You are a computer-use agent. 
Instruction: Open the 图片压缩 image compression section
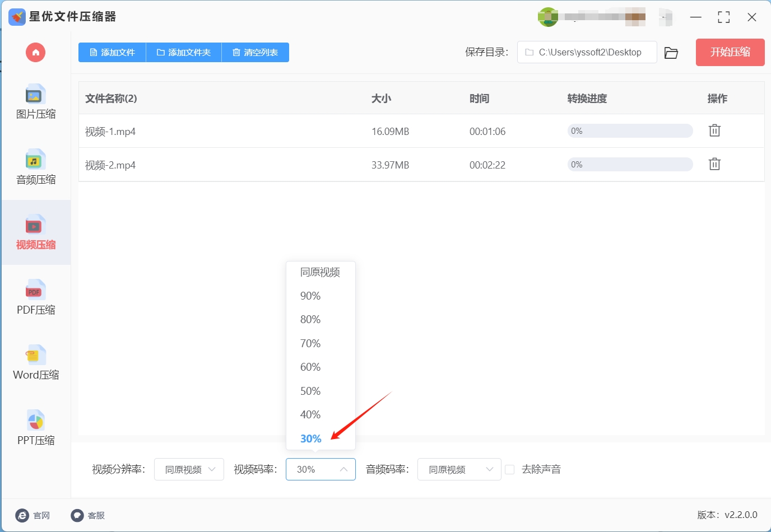36,102
